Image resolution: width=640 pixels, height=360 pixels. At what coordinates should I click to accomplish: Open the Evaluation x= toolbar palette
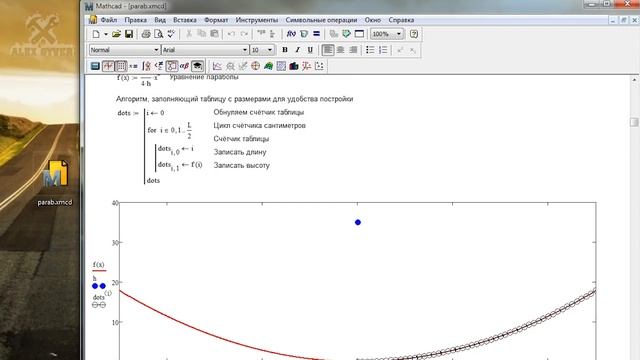click(133, 66)
